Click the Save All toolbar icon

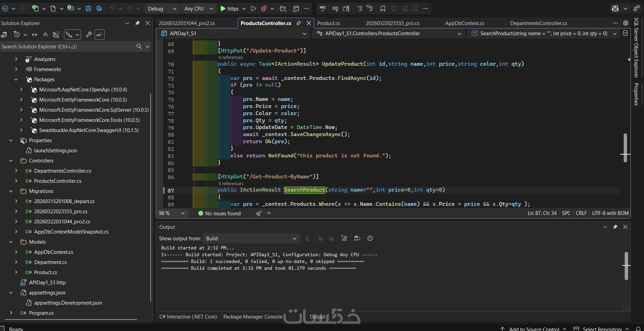click(99, 8)
